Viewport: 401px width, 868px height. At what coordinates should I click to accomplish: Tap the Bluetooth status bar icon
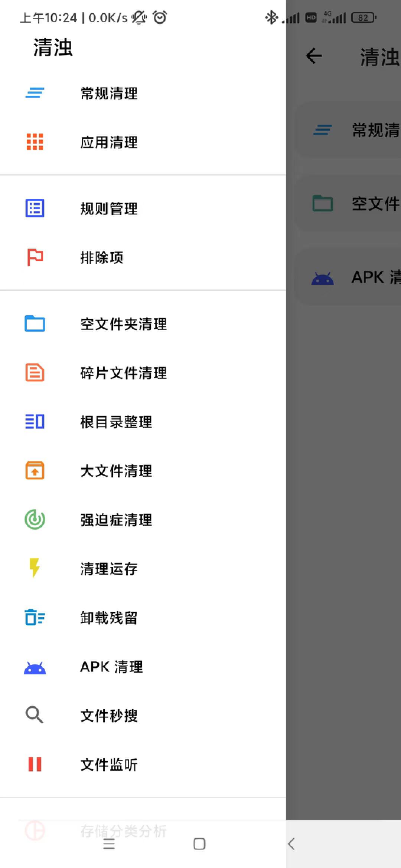271,17
